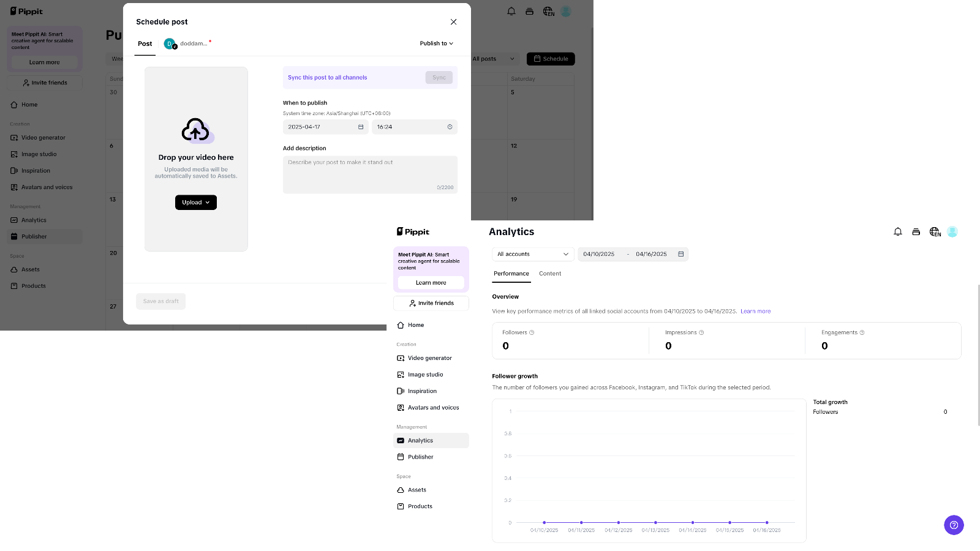
Task: Open the time picker clock icon
Action: 450,127
